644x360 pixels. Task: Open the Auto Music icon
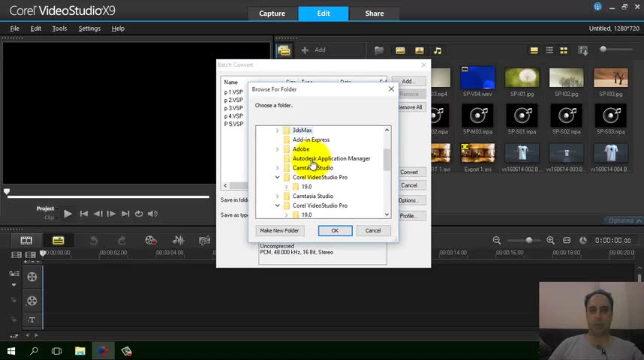click(205, 241)
